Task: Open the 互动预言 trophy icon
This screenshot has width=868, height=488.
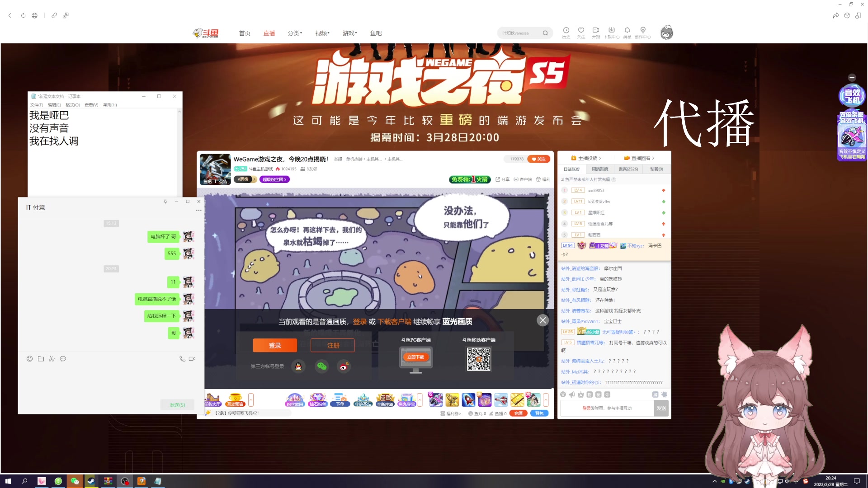Action: (235, 400)
